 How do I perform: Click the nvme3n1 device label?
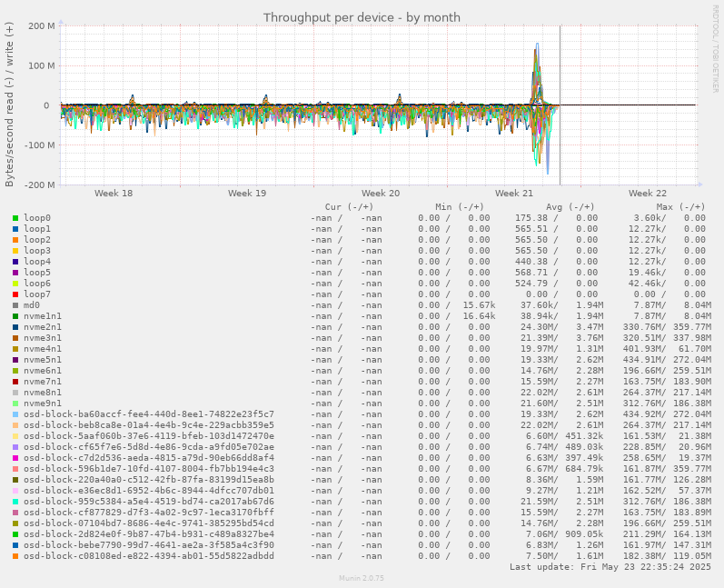(43, 338)
